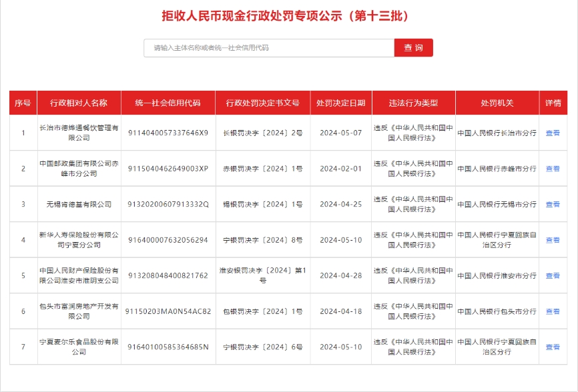This screenshot has height=392, width=578.
Task: Click authority 中国人民银行淮安市分行
Action: [x=497, y=276]
